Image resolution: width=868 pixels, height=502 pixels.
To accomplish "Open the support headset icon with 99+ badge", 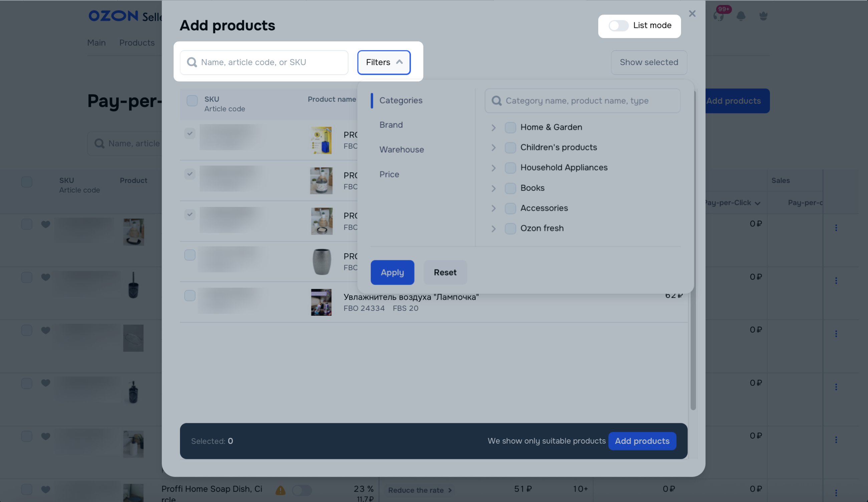I will pos(718,16).
